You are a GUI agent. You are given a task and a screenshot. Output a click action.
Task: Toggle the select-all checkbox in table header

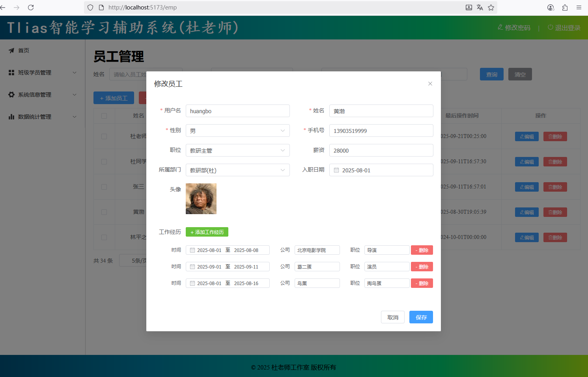[104, 116]
